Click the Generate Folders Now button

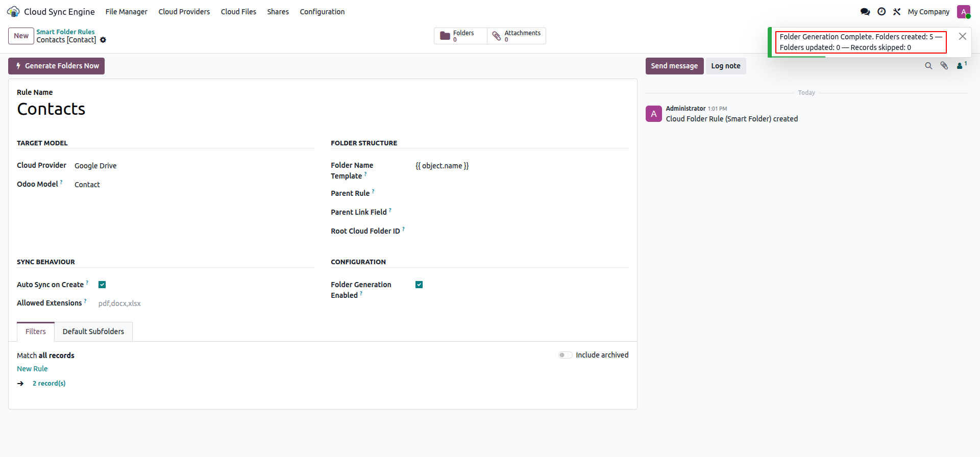[56, 66]
